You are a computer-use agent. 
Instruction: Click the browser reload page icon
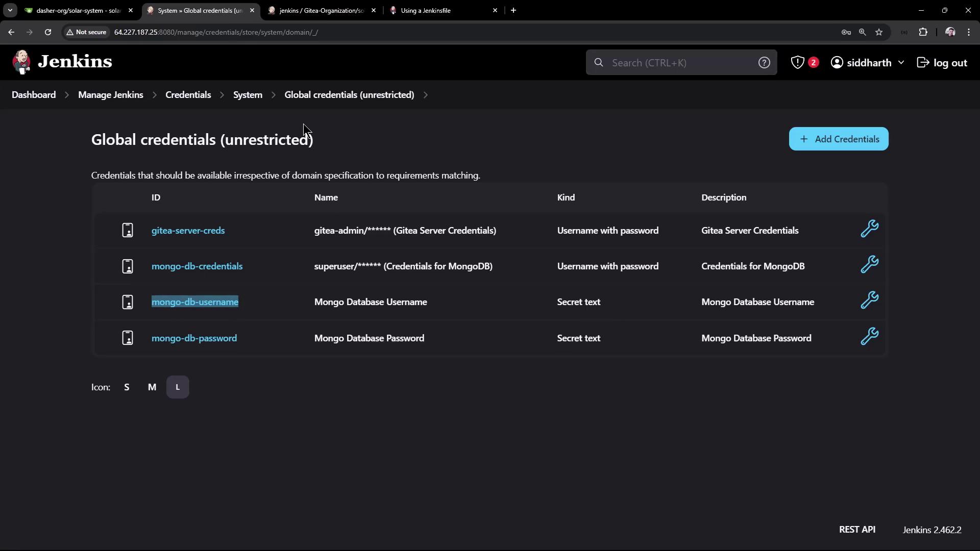click(x=48, y=32)
